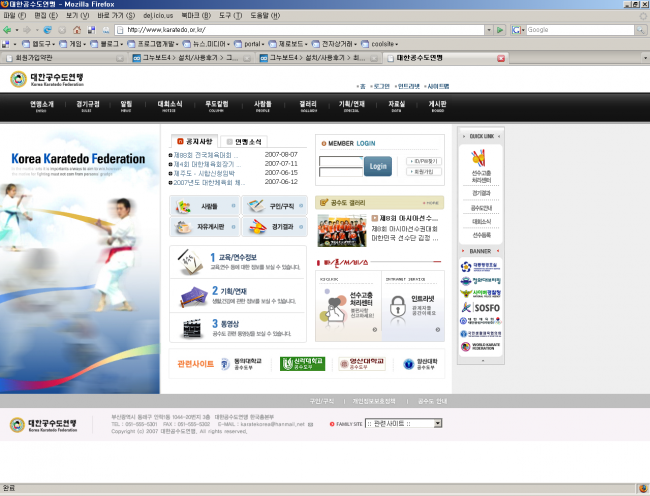Click the 영산대학교 related-site banner
This screenshot has height=496, width=650.
tap(362, 364)
